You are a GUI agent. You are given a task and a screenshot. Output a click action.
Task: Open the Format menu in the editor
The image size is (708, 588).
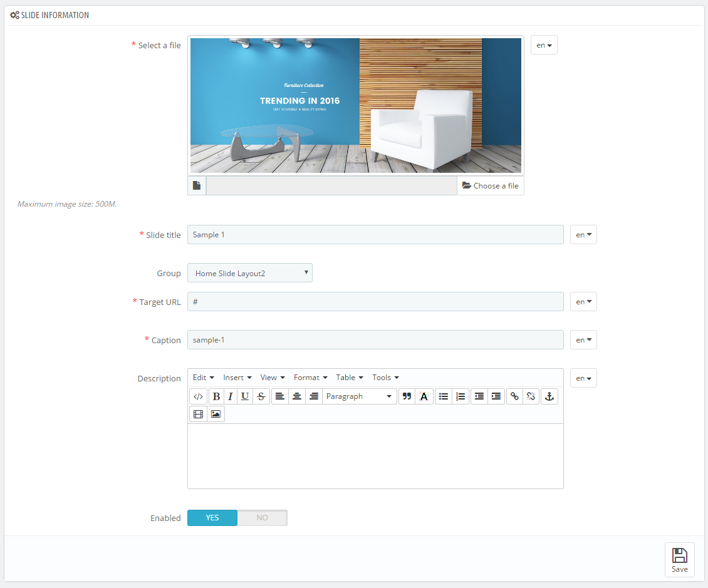point(310,378)
